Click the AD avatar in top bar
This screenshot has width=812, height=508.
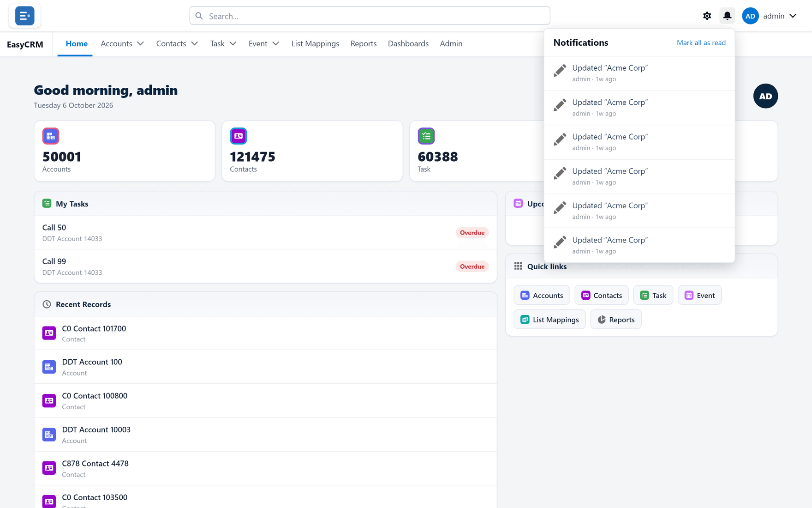tap(750, 16)
